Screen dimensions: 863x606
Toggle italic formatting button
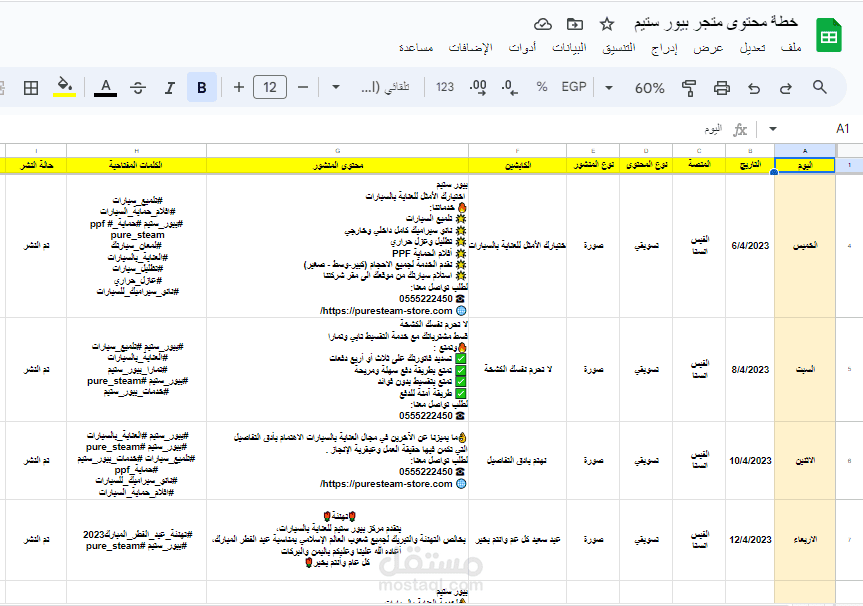pos(170,88)
